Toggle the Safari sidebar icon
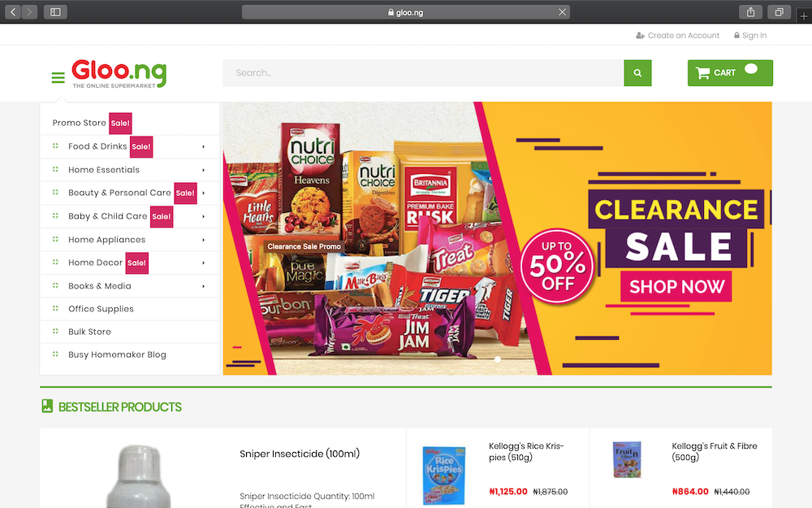Screen dimensions: 812x508 pyautogui.click(x=55, y=12)
